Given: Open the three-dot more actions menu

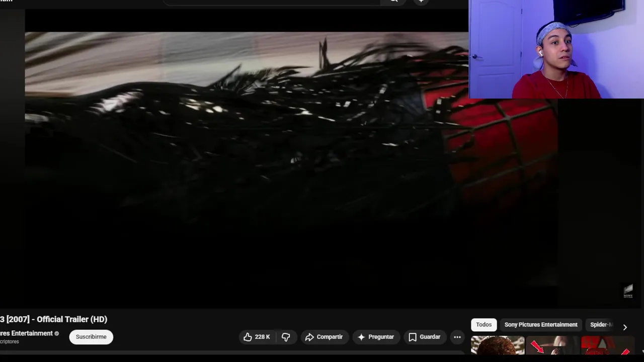Looking at the screenshot, I should 457,337.
